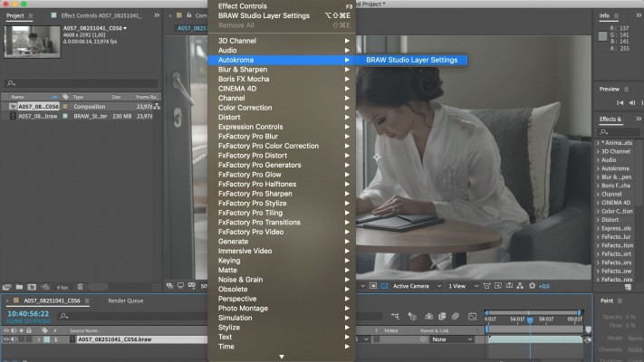
Task: Toggle visibility eye of the A057 .braw layer
Action: click(x=5, y=339)
